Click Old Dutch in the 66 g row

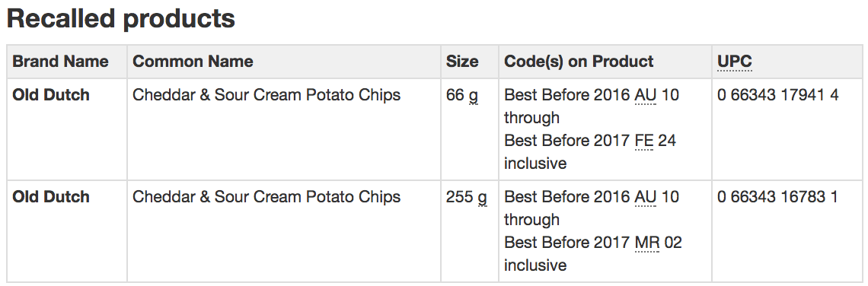[x=51, y=95]
